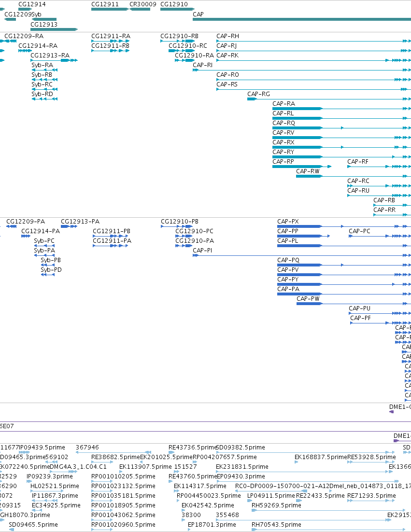411x532 pixels.
Task: Open cDNA RP001010205.5prime
Action: click(x=123, y=476)
